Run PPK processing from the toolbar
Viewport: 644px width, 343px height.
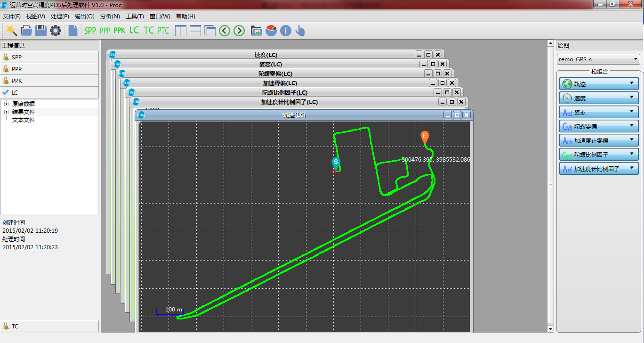click(120, 31)
